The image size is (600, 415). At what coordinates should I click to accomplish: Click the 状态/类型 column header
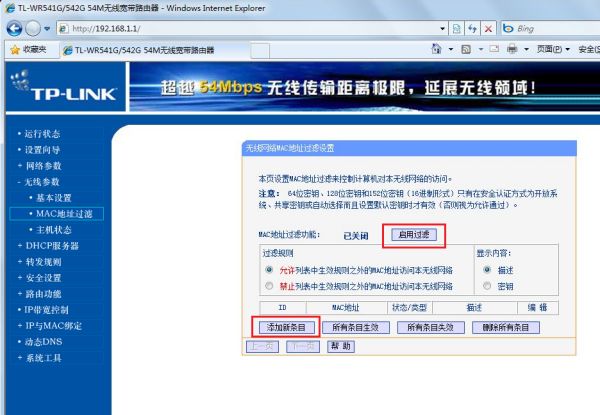409,308
